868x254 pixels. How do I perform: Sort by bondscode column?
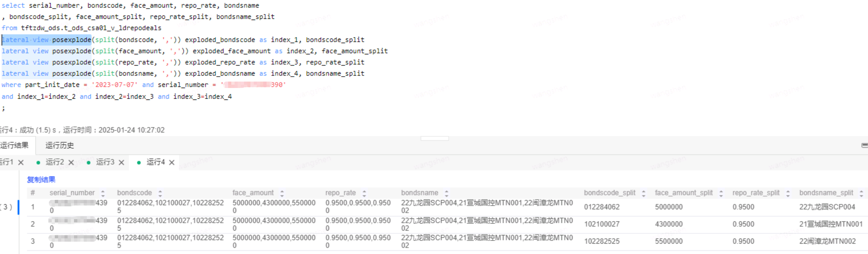coord(160,193)
